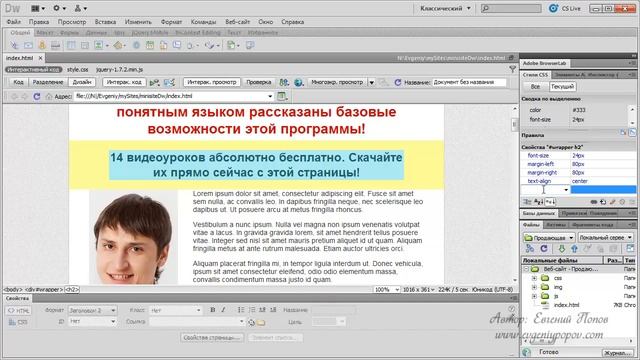Click the live view options icon after address
This screenshot has height=360, width=640.
pyautogui.click(x=282, y=96)
